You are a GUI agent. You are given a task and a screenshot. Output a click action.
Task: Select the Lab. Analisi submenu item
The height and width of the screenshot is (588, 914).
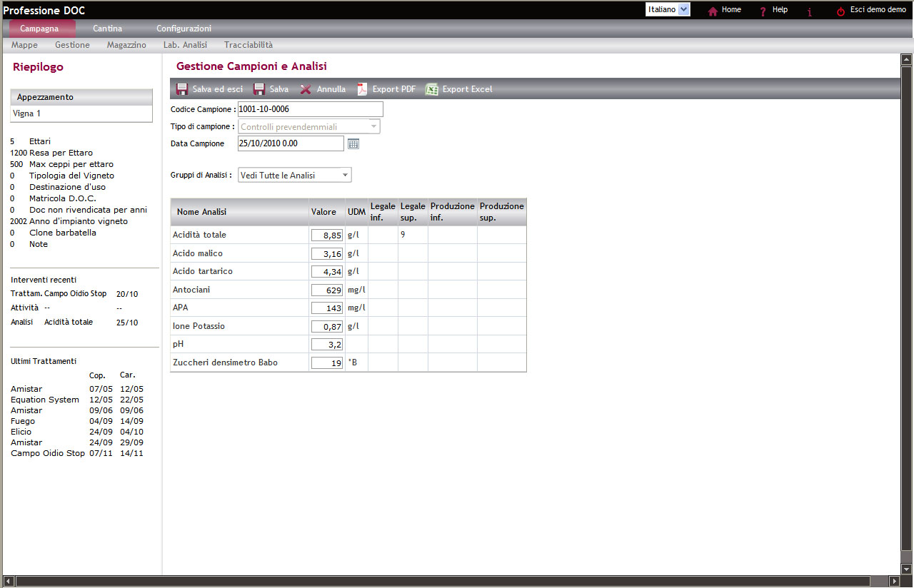click(x=185, y=45)
